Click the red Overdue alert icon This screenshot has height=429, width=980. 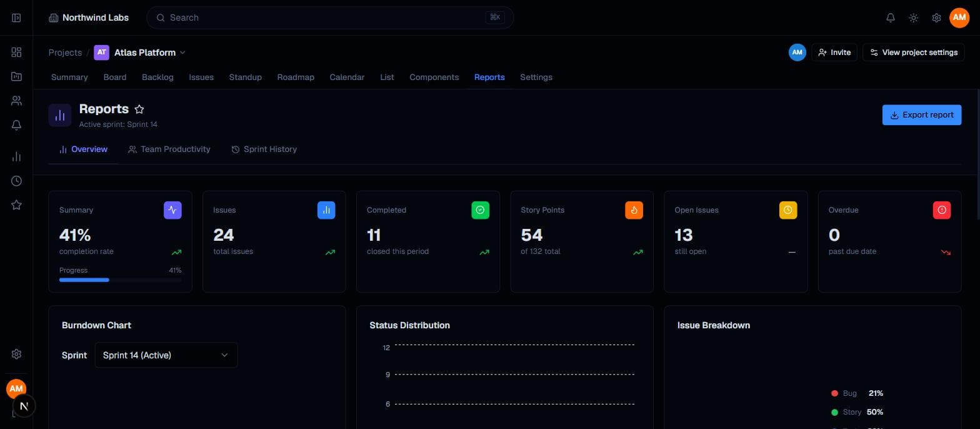942,210
